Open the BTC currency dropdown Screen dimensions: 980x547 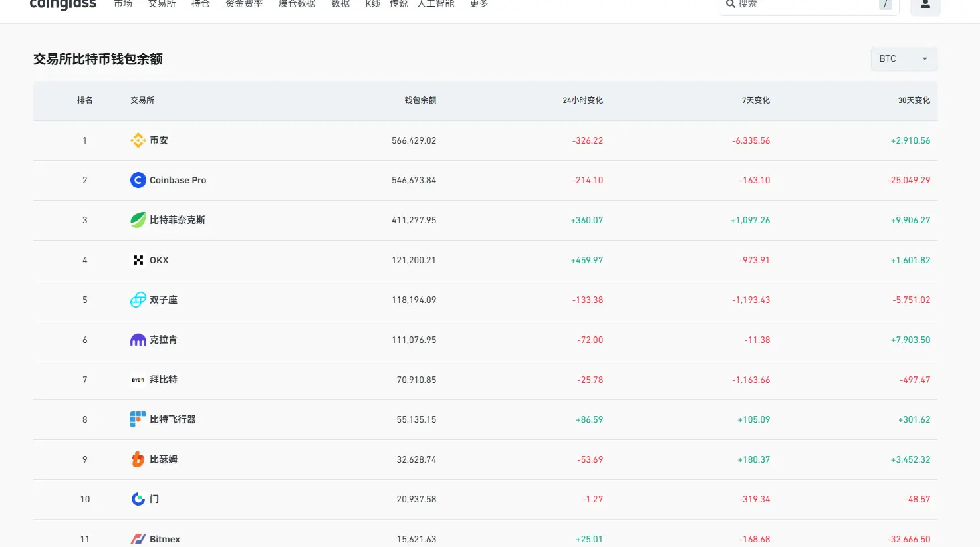904,58
